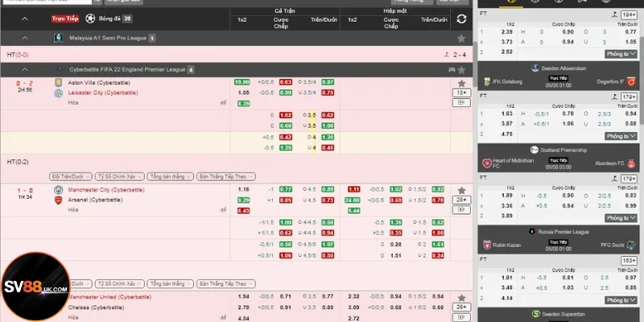The width and height of the screenshot is (644, 322).
Task: Favorite the Malaysia A1 Semi Pro League star
Action: point(461,38)
